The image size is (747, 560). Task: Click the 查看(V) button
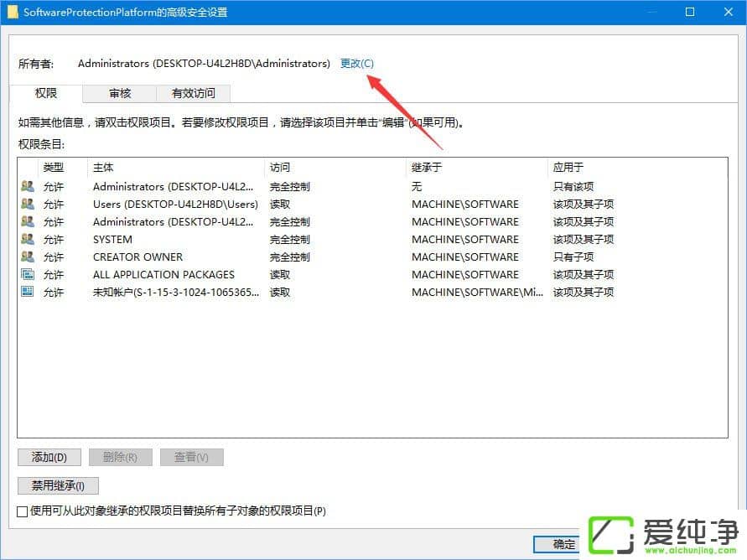click(191, 457)
